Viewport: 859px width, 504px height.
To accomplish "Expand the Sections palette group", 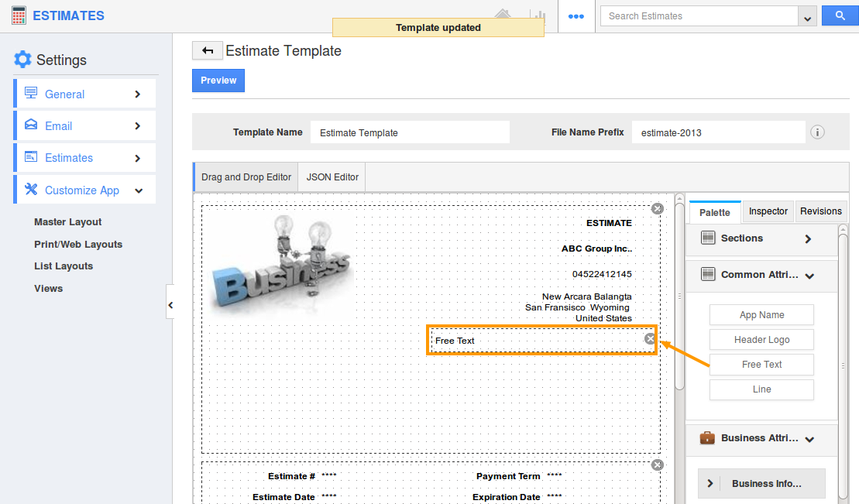I will 808,238.
